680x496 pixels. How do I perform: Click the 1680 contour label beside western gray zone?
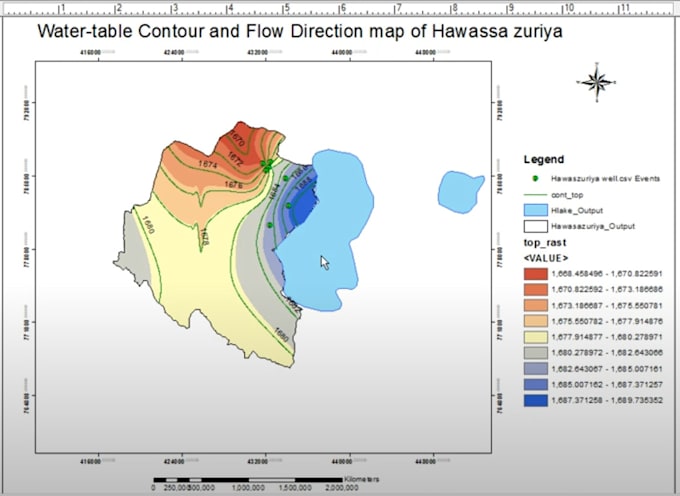pyautogui.click(x=148, y=225)
